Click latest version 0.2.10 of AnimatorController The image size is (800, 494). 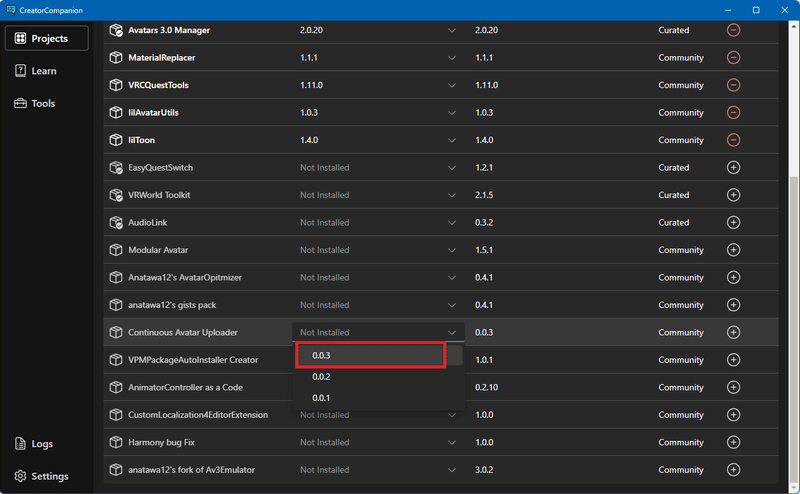point(486,387)
